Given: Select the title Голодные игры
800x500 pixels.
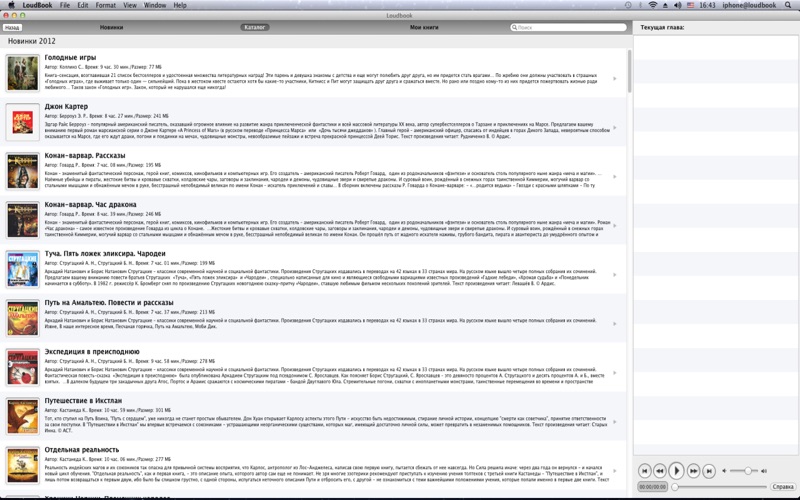Looking at the screenshot, I should (70, 58).
